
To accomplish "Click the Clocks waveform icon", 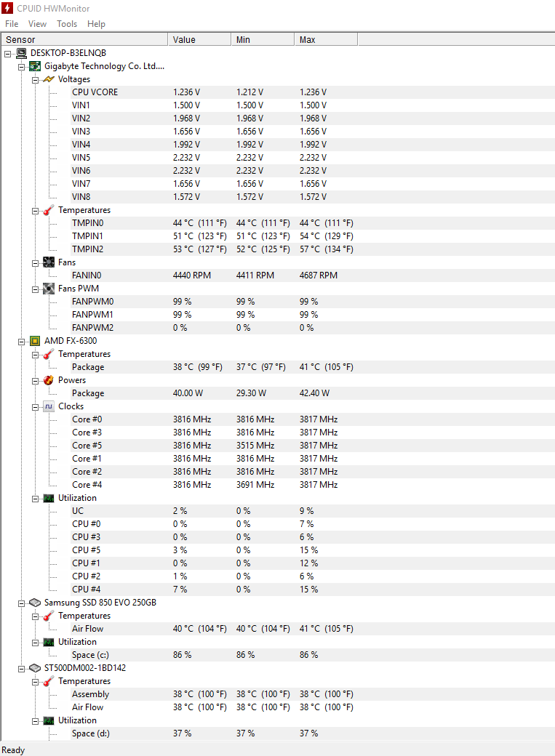I will [x=49, y=406].
